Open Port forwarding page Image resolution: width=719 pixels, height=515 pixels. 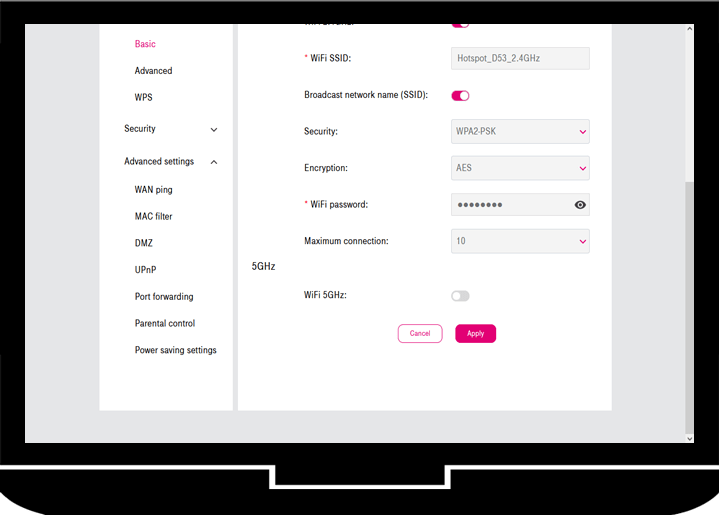(164, 297)
